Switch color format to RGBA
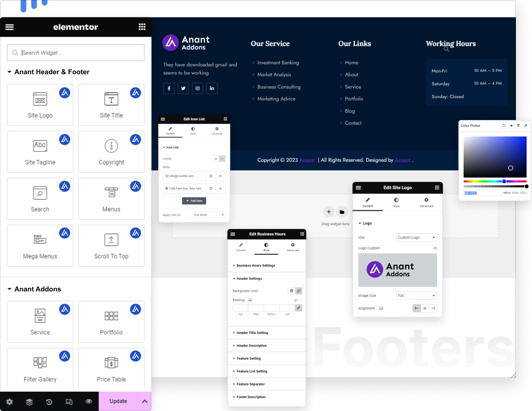532x411 pixels. [x=515, y=192]
